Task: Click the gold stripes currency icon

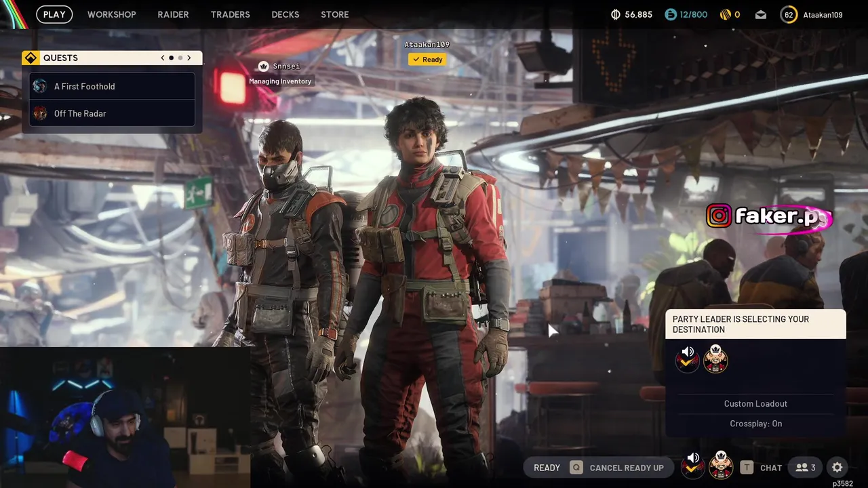Action: 724,14
